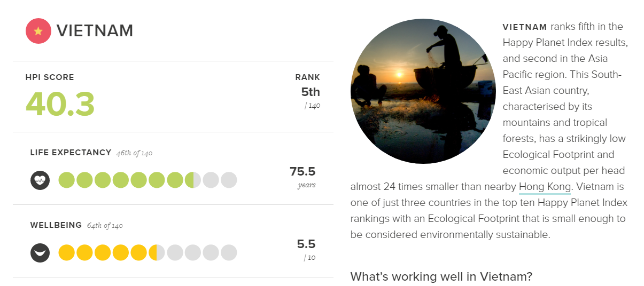Click the 75.5 years value

pyautogui.click(x=302, y=172)
